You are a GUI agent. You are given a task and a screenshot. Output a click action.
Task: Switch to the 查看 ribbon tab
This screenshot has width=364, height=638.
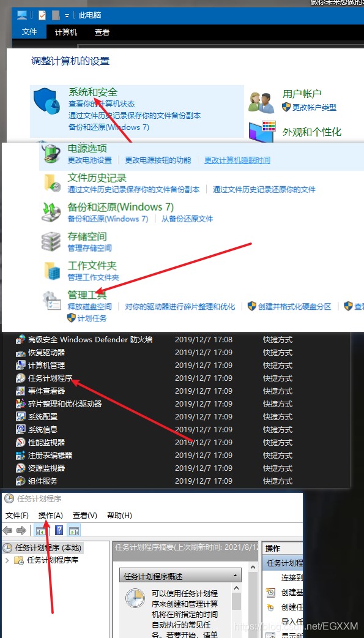[x=102, y=32]
